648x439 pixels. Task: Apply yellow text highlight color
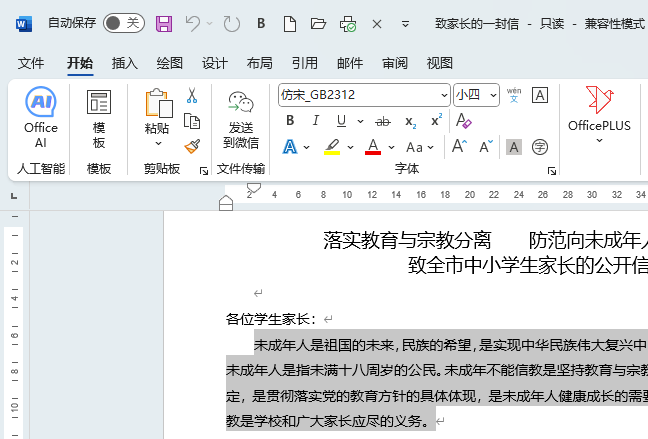(332, 147)
